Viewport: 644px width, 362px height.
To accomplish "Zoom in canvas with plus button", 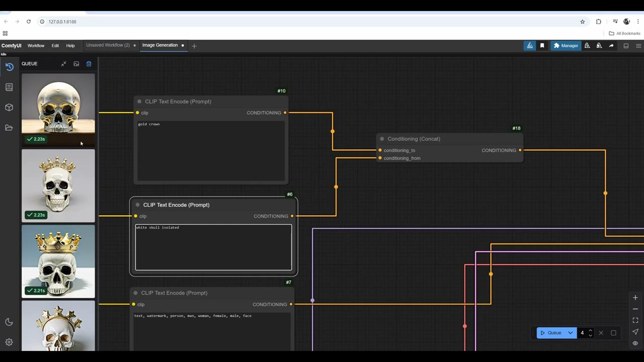I will click(635, 298).
